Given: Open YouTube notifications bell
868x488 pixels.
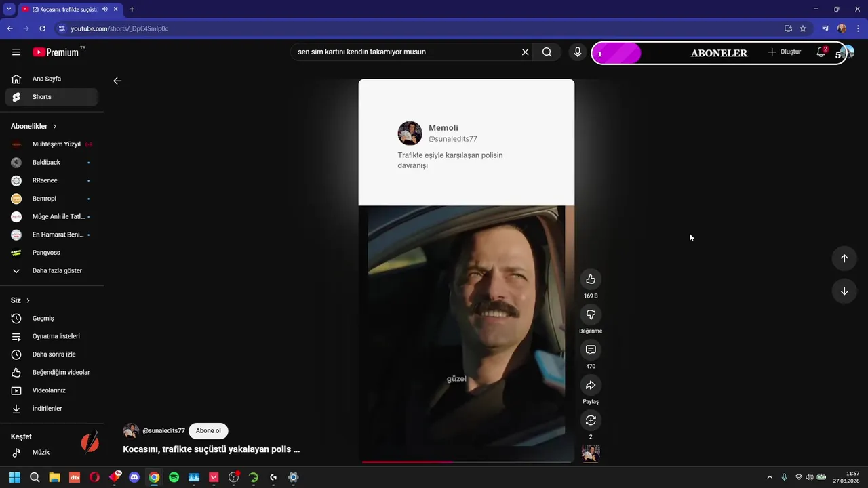Looking at the screenshot, I should tap(821, 52).
